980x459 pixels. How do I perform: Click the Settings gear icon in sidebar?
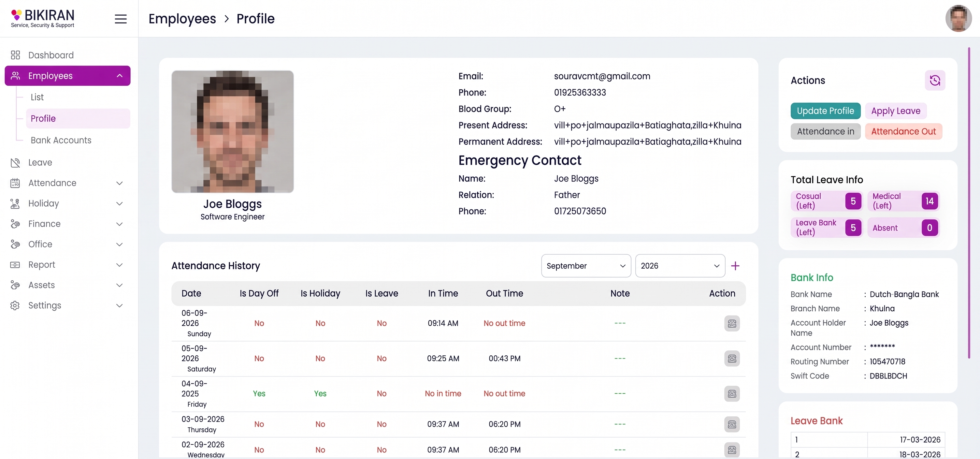point(15,305)
